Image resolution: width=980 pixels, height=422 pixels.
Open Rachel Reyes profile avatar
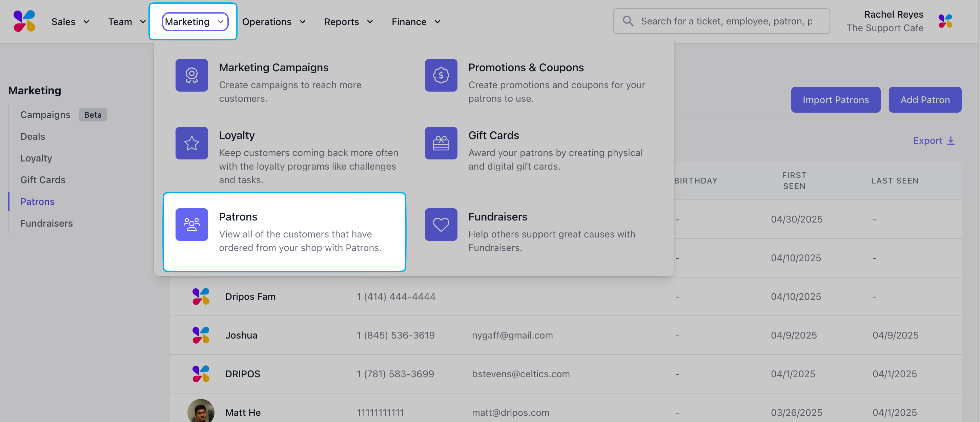(x=945, y=21)
